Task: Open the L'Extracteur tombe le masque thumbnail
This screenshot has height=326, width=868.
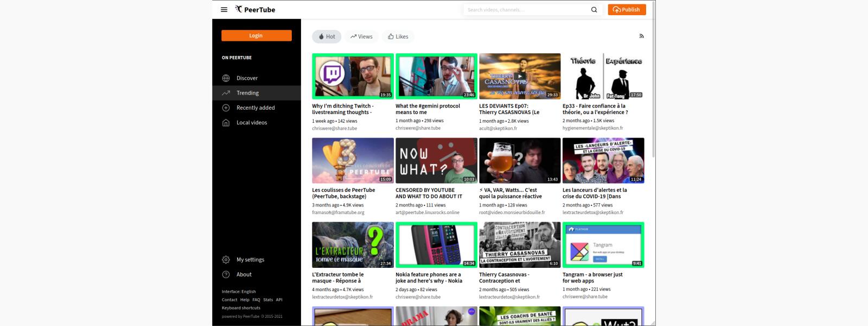Action: point(353,244)
